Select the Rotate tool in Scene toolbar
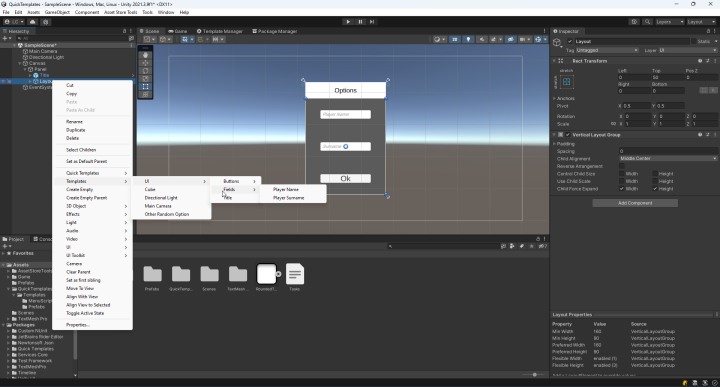This screenshot has width=720, height=387. pyautogui.click(x=146, y=71)
